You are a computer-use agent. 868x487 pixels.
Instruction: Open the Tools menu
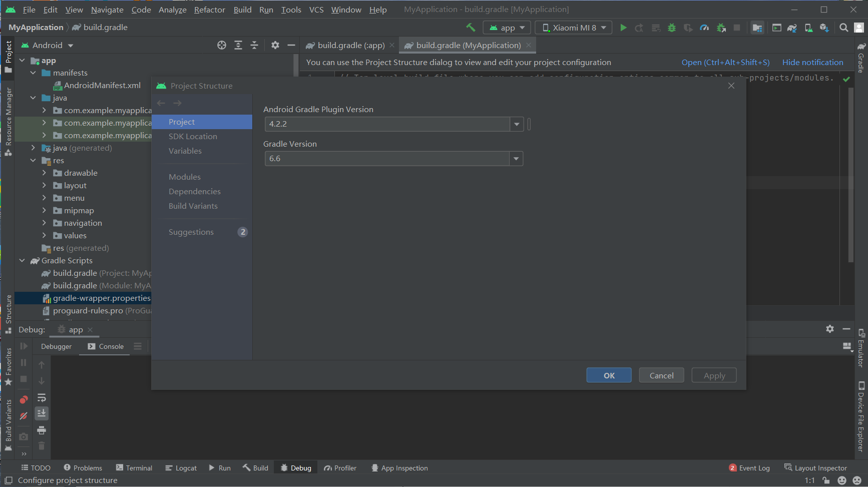tap(291, 10)
